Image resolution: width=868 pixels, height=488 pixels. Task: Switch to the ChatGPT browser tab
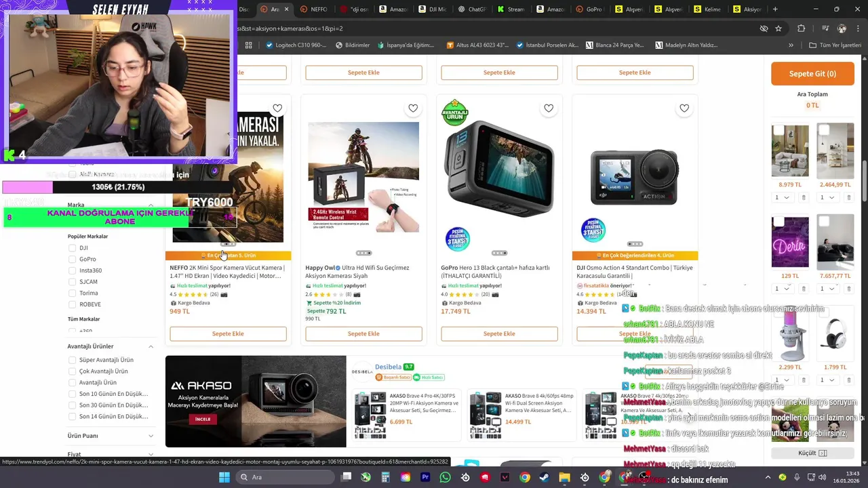point(471,9)
